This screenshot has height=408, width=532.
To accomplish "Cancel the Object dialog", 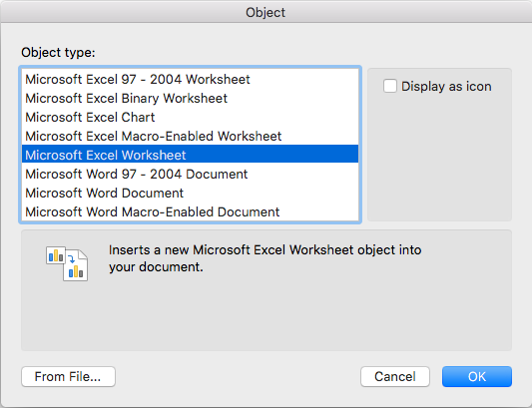I will [395, 376].
